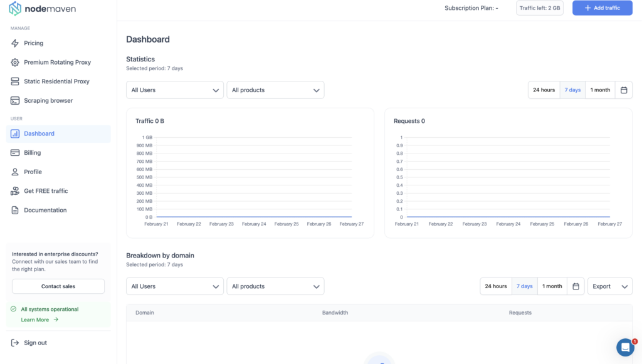Click the Traffic 0 B chart title
The image size is (642, 364).
pyautogui.click(x=150, y=121)
